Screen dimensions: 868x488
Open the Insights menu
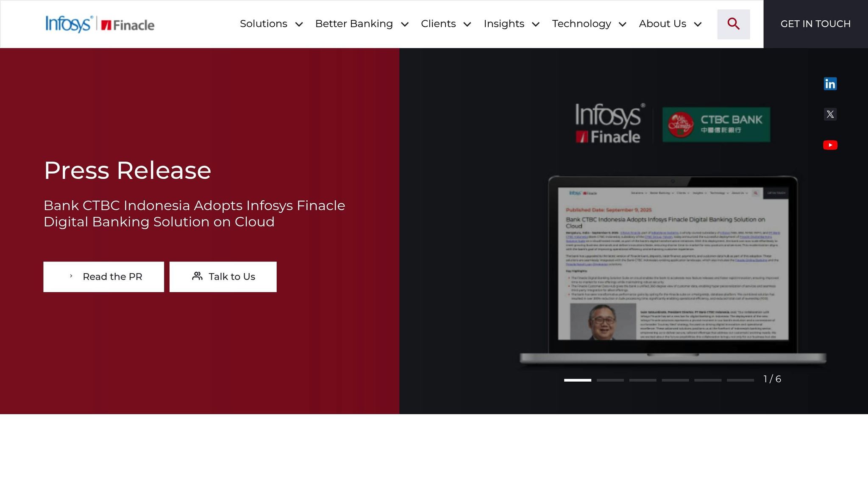click(504, 24)
